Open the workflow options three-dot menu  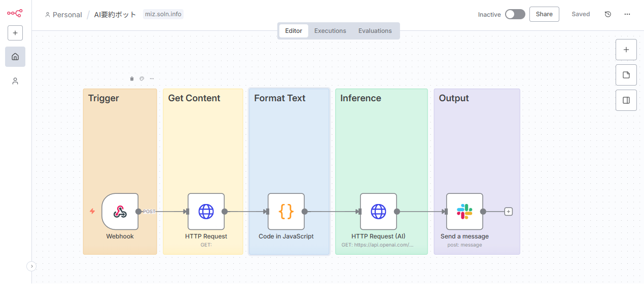click(627, 14)
